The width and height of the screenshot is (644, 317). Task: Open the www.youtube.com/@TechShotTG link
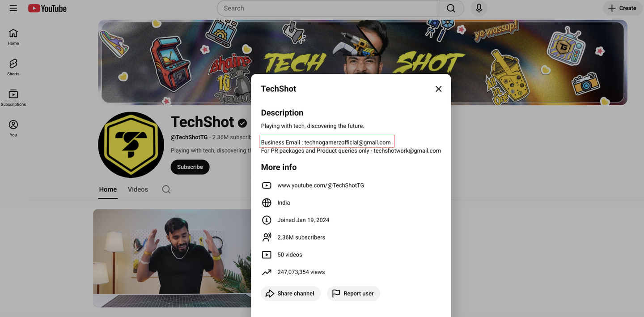point(321,185)
